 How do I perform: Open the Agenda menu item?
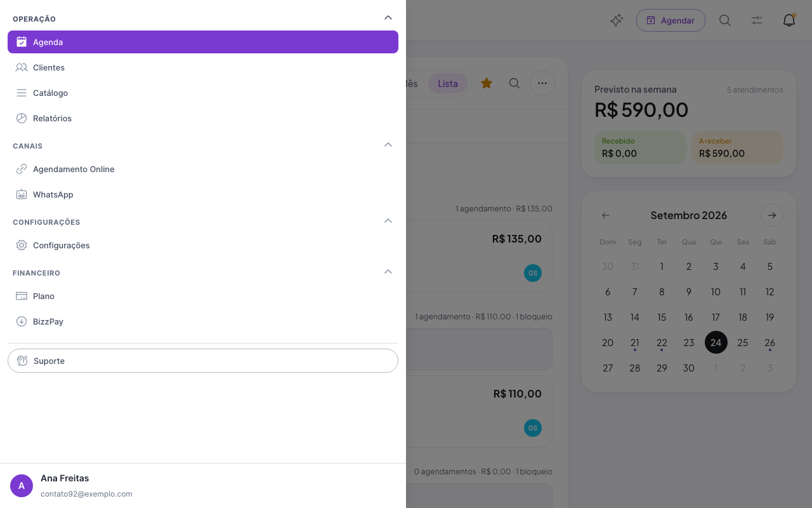coord(203,42)
